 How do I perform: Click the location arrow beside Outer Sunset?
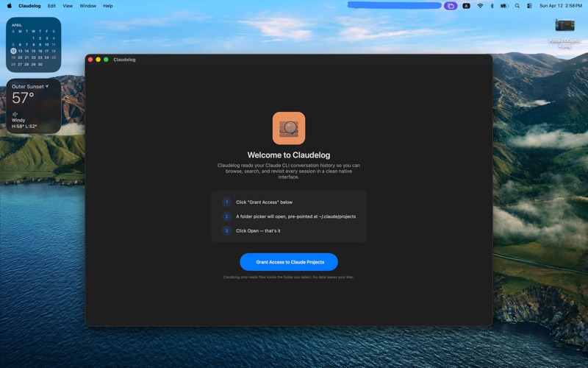click(47, 86)
